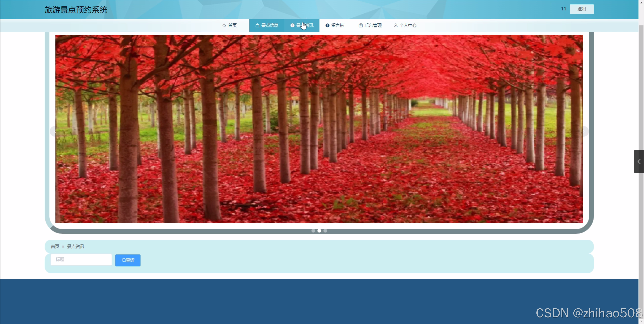Click 首页 in the breadcrumb
The width and height of the screenshot is (644, 324).
click(x=55, y=246)
